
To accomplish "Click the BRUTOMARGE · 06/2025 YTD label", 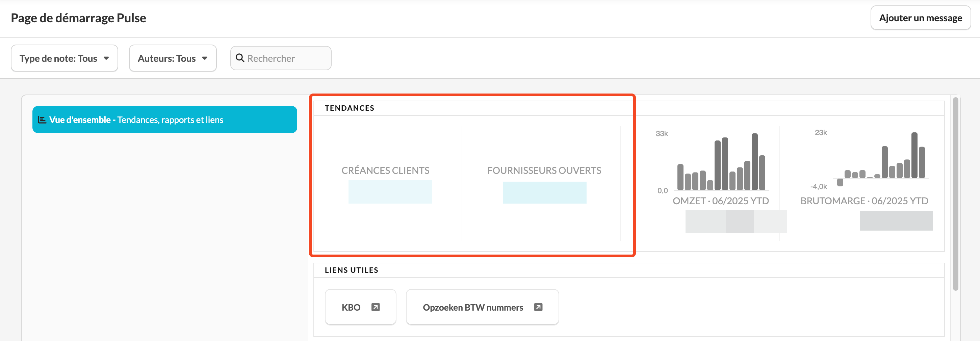I will point(865,201).
